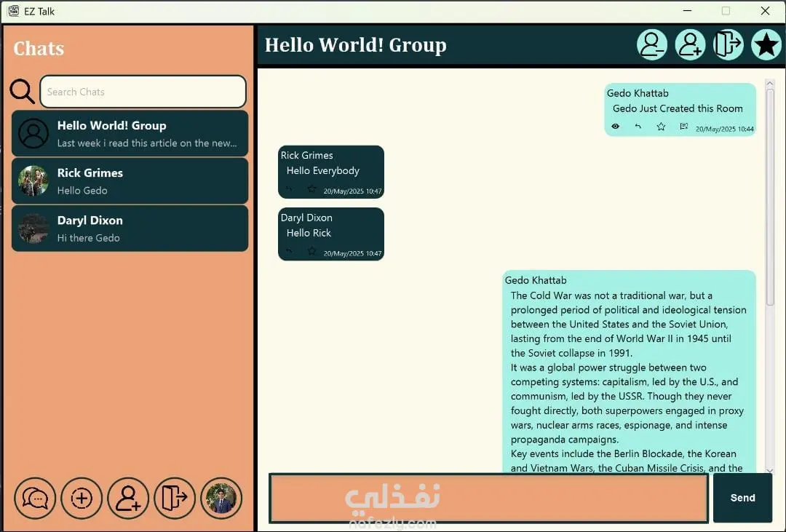Star Rick Grimes' 'Hello Everybody' message

coord(311,188)
